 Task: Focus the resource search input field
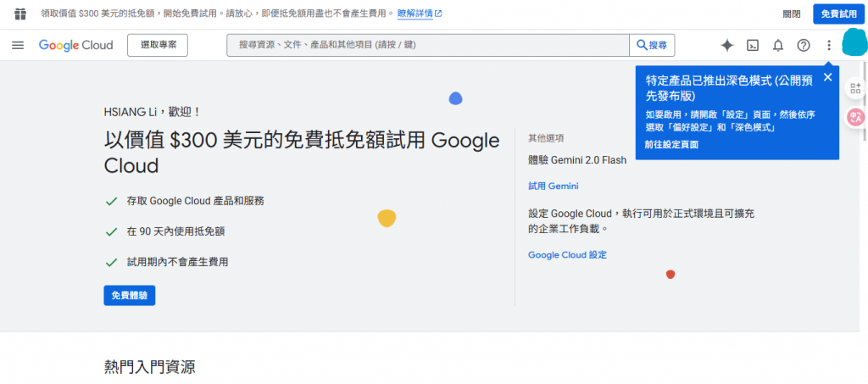[428, 46]
